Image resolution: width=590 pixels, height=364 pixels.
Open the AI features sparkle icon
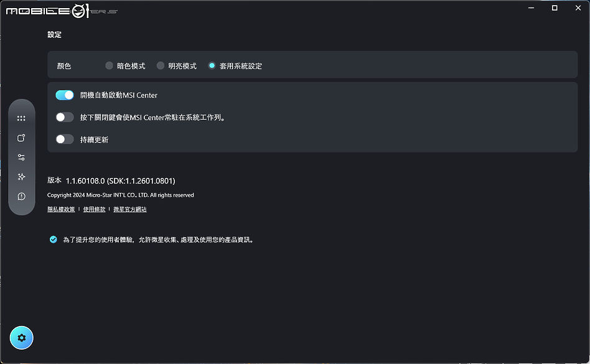pyautogui.click(x=21, y=177)
